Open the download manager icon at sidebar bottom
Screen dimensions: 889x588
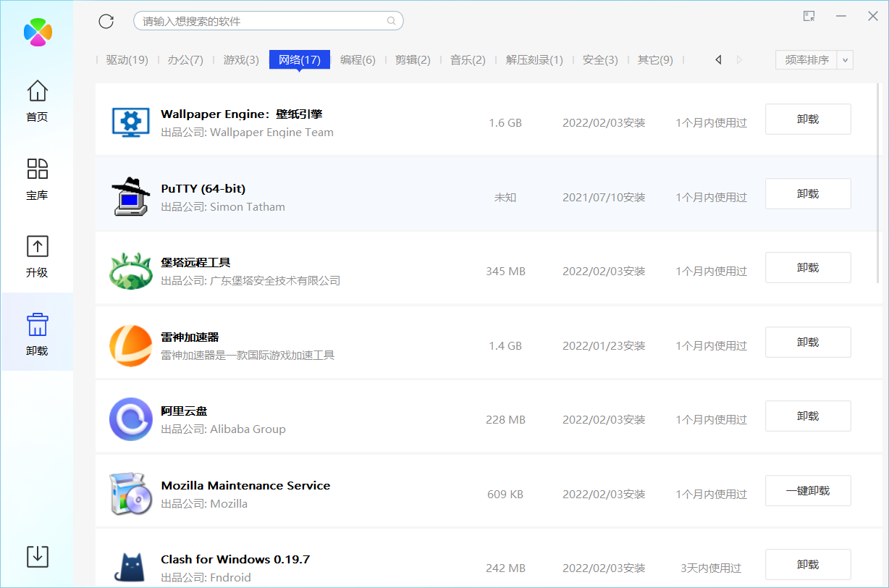coord(37,556)
